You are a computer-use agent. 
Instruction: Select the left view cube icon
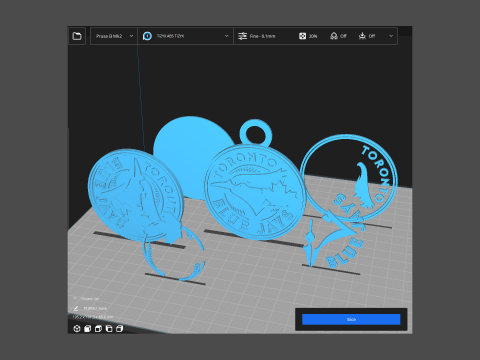109,329
